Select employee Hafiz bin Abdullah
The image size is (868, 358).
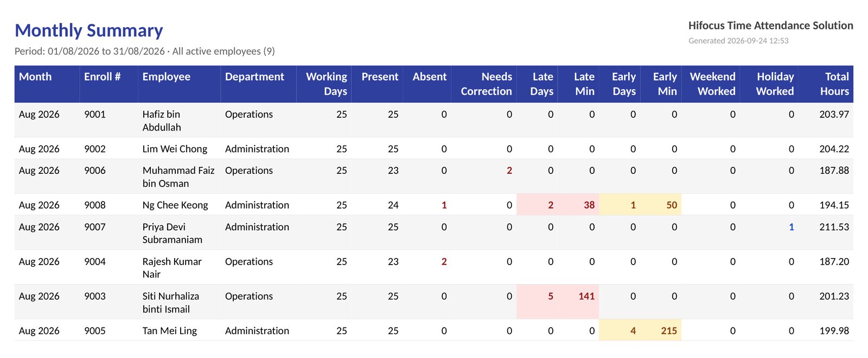coord(162,121)
